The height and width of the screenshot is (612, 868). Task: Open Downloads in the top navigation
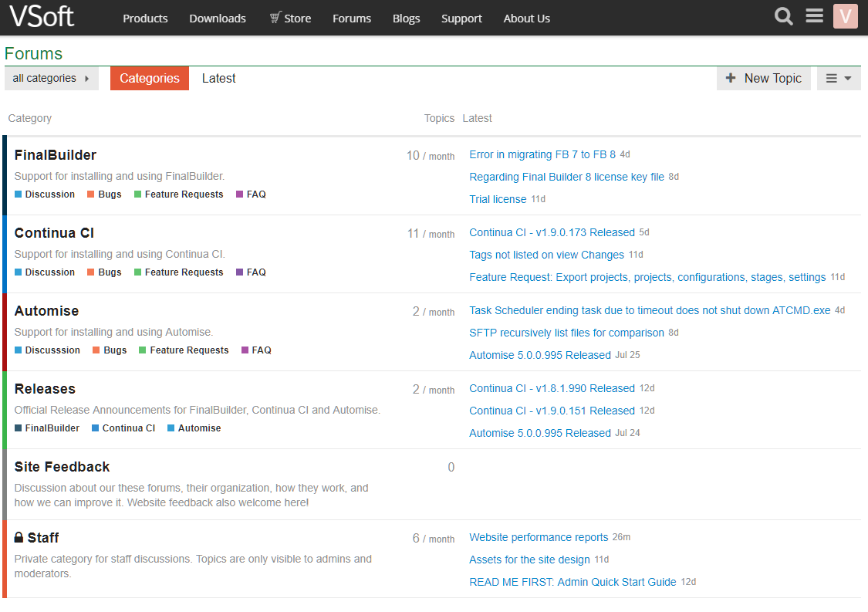pyautogui.click(x=218, y=19)
